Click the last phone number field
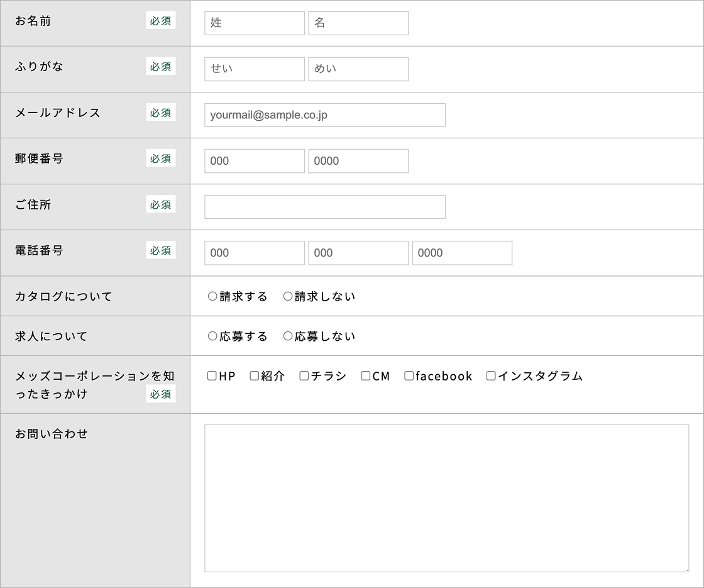Screen dimensions: 704x588 pos(461,253)
